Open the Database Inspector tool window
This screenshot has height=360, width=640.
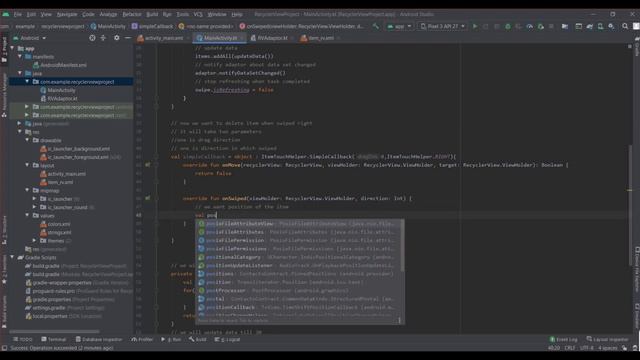99,339
